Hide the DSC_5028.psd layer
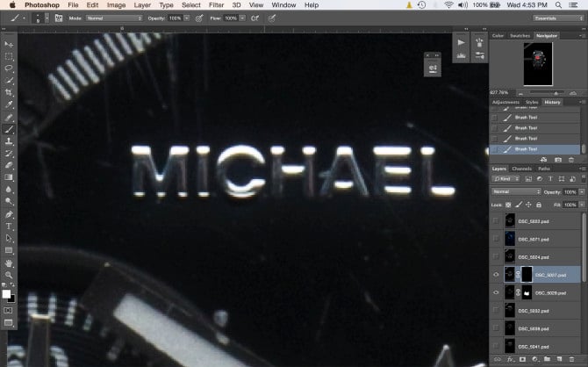This screenshot has width=588, height=367. (x=496, y=292)
